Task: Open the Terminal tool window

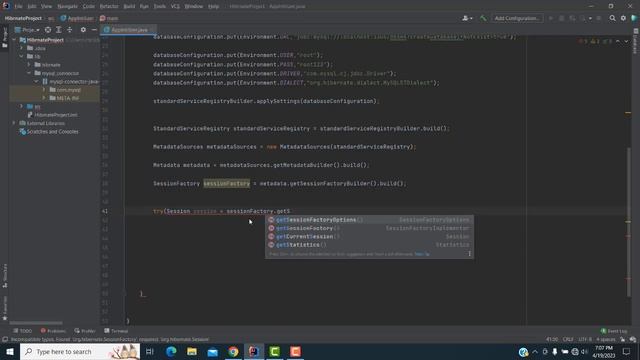Action: (116, 331)
